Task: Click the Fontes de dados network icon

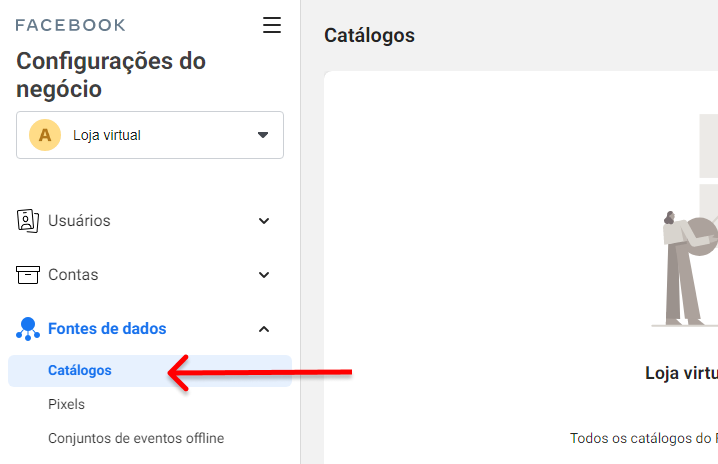Action: pyautogui.click(x=27, y=329)
